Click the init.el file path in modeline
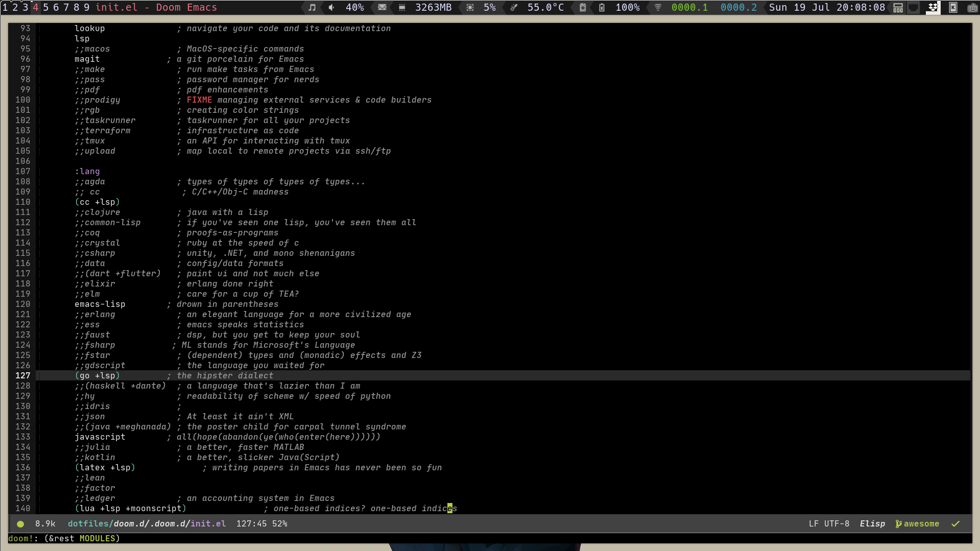This screenshot has height=551, width=980. point(147,523)
